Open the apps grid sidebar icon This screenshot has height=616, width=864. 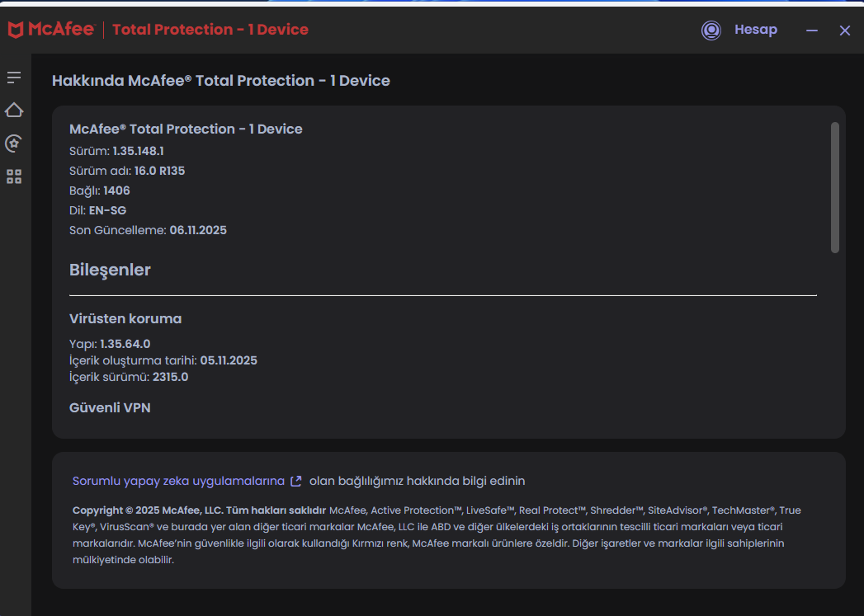14,176
